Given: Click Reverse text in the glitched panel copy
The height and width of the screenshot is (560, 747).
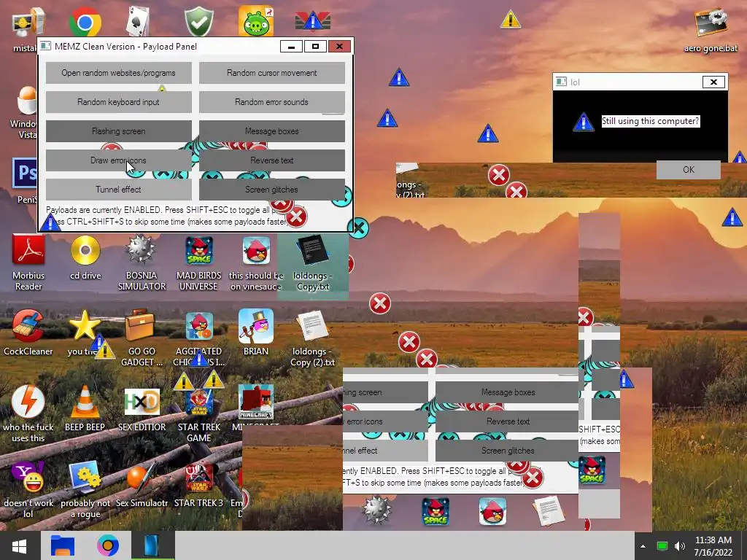Looking at the screenshot, I should point(508,421).
